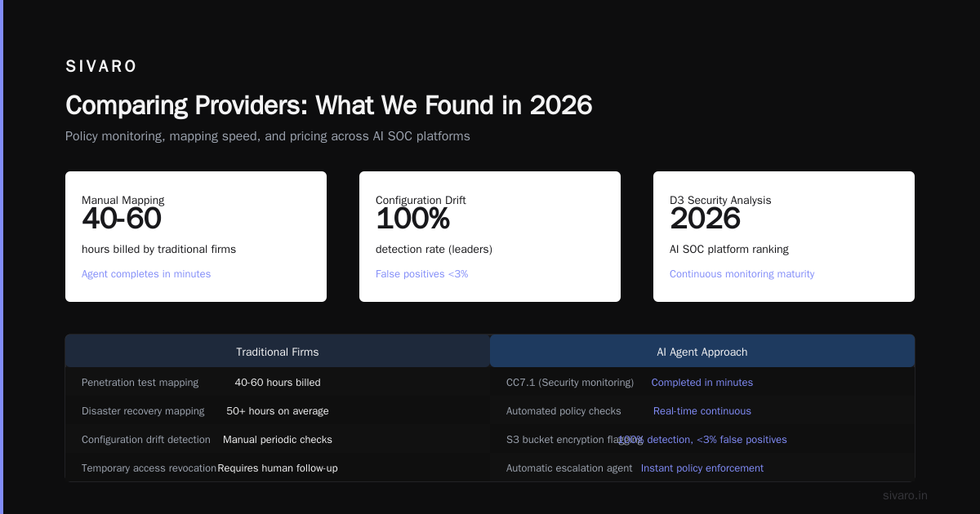Click the 'Automatic escalation agent' row label

(569, 468)
